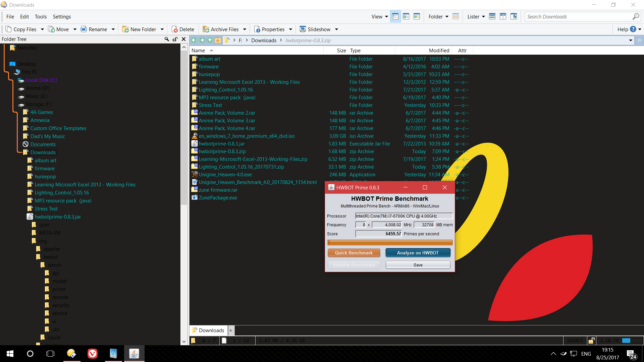Open the Settings menu
This screenshot has width=644, height=362.
point(62,17)
